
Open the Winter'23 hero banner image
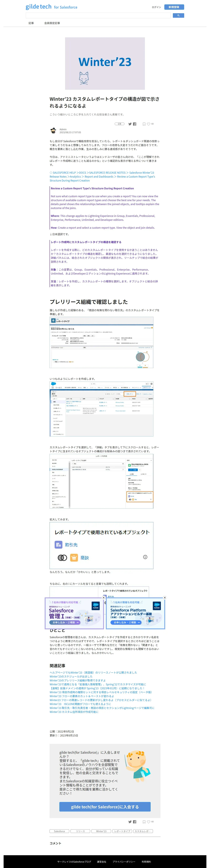105,63
